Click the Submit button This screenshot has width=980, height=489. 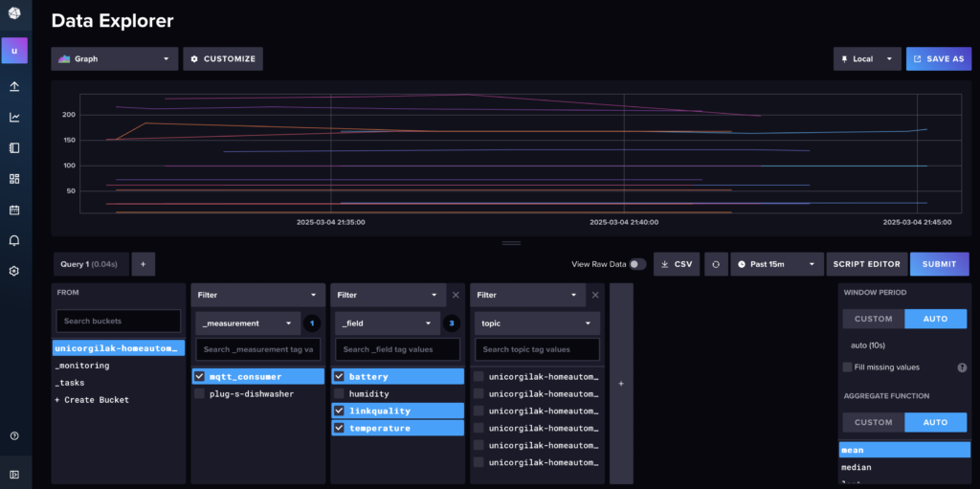tap(939, 264)
